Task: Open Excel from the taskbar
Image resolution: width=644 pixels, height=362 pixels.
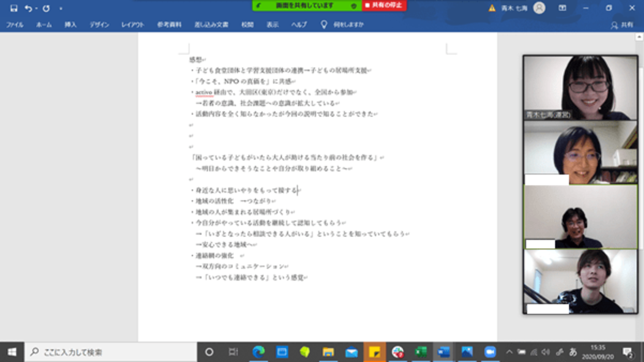Action: click(x=421, y=352)
